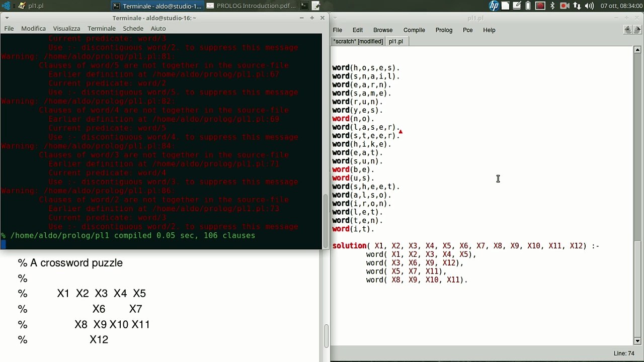Click the red-highlighted word(n,o). line
Image resolution: width=644 pixels, height=362 pixels.
pyautogui.click(x=353, y=119)
